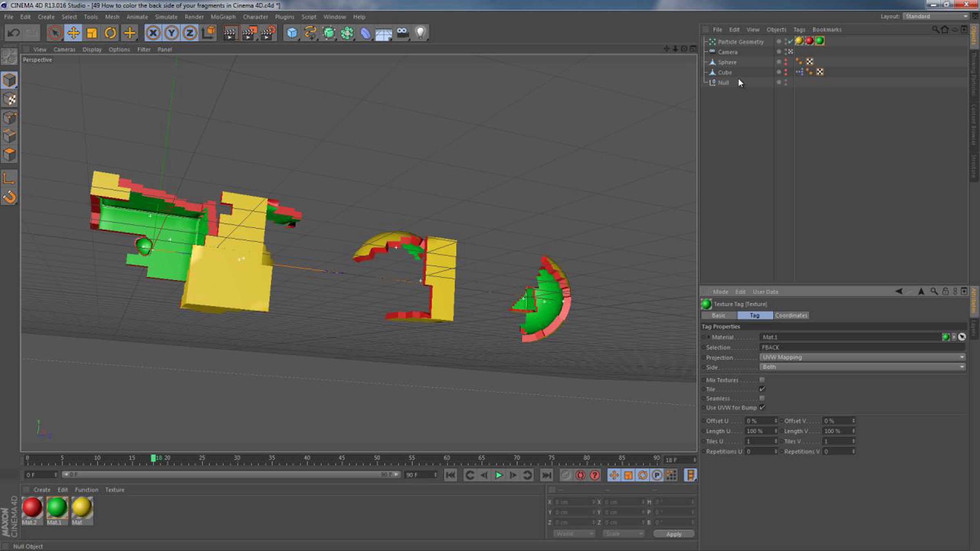
Task: Enable the Axis mode L icon
Action: (x=9, y=178)
